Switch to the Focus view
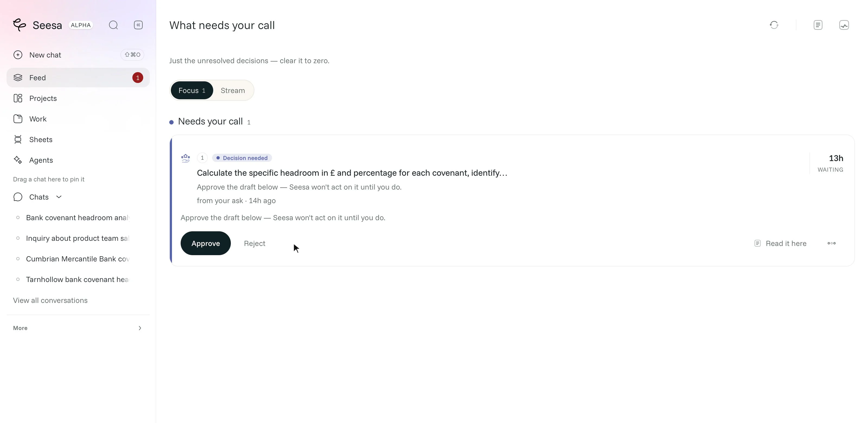Viewport: 868px width, 423px height. point(192,90)
